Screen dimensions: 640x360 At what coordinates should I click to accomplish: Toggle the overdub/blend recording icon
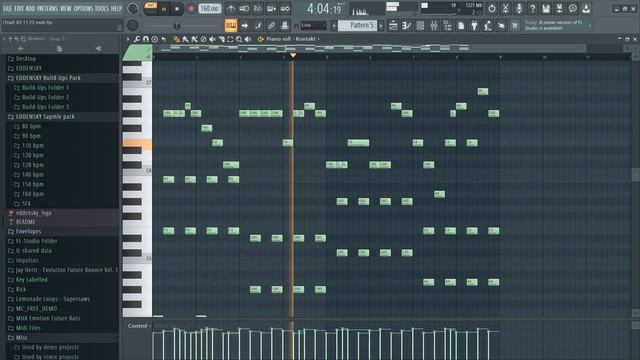[x=271, y=9]
